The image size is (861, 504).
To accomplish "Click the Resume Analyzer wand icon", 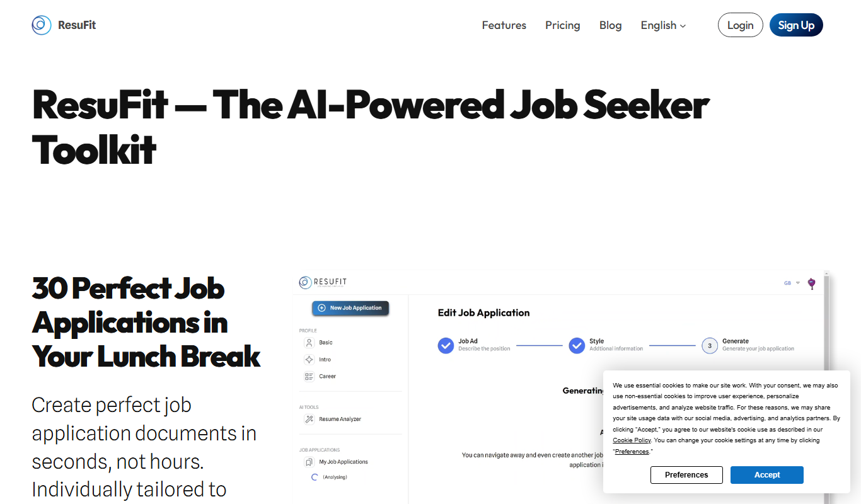I will click(x=309, y=419).
